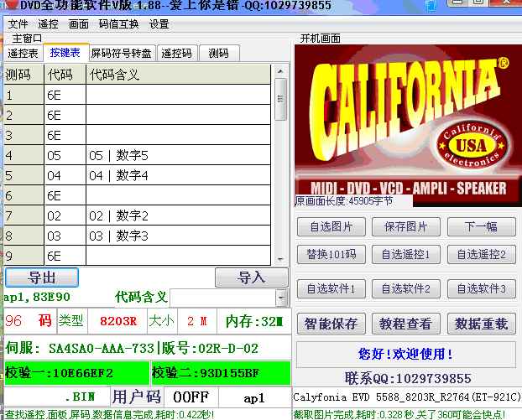Click the 自选软件1 button
The image size is (522, 420).
click(x=331, y=288)
